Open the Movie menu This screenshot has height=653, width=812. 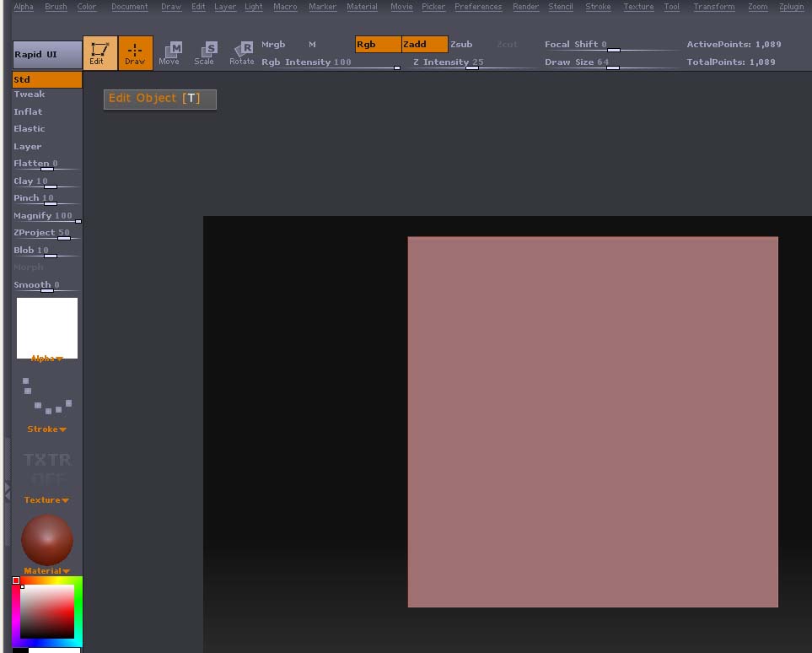coord(401,7)
